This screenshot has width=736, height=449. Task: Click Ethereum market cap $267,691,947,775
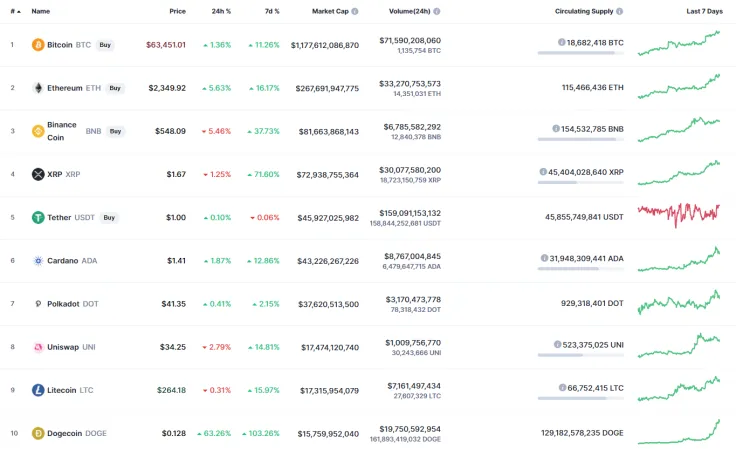[x=327, y=88]
